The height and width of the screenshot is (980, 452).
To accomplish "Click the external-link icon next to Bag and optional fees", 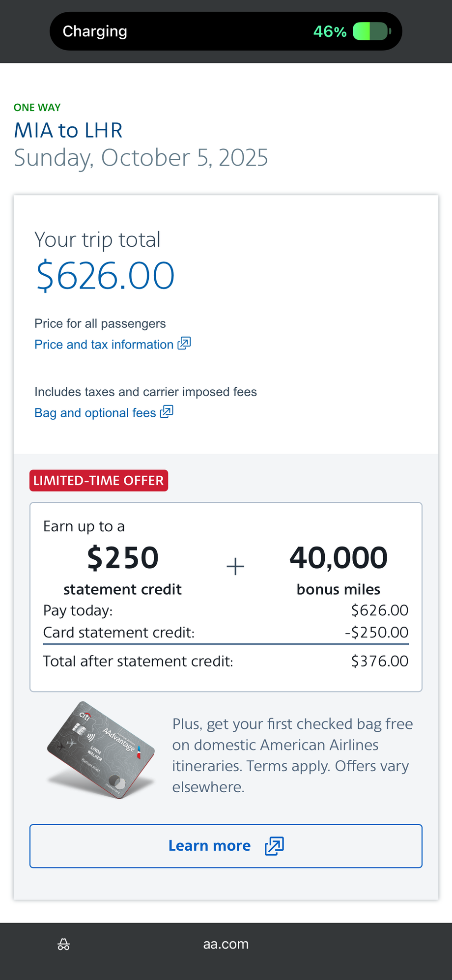I will pyautogui.click(x=167, y=412).
